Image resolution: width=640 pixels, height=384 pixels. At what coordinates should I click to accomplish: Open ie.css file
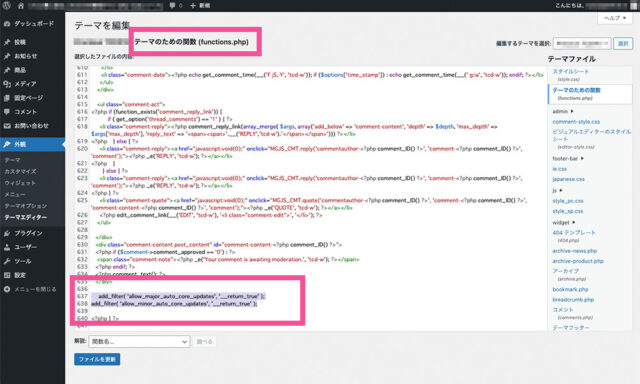click(559, 169)
